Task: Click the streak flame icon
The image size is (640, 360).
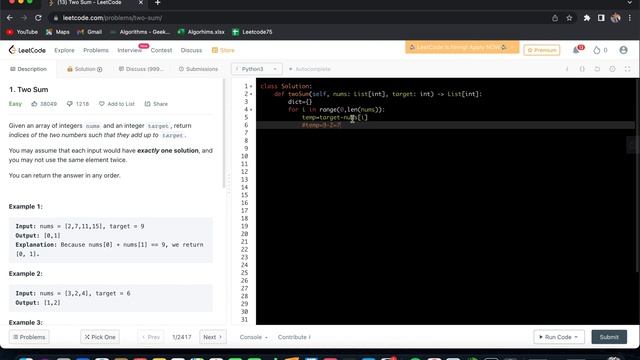Action: point(597,50)
